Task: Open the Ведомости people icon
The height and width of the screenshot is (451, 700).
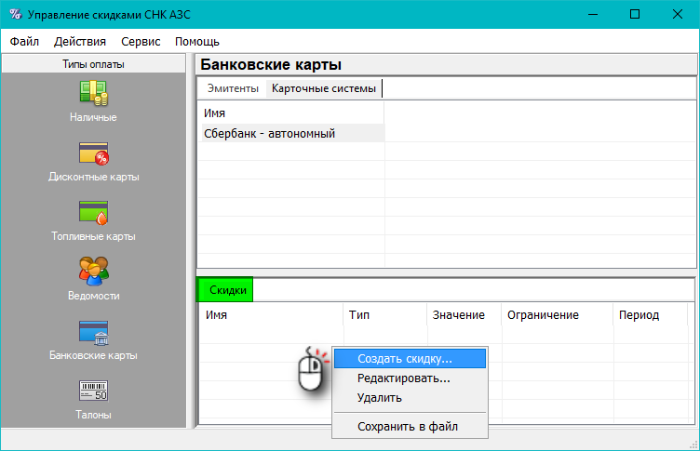Action: coord(93,271)
